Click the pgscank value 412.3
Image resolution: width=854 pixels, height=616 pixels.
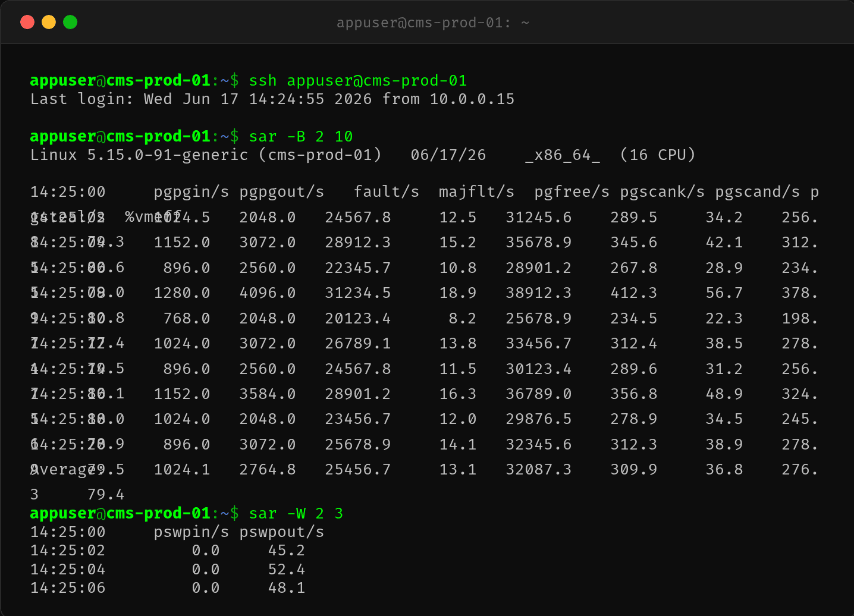click(x=634, y=293)
